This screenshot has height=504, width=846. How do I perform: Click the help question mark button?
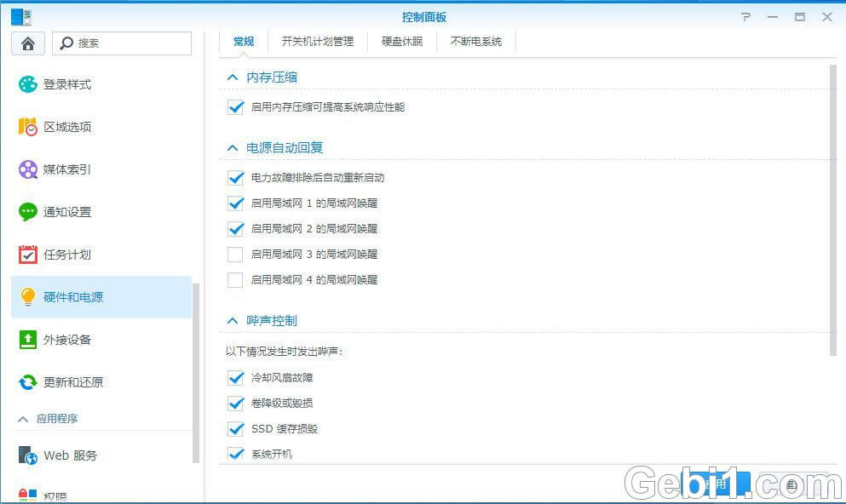(x=746, y=17)
